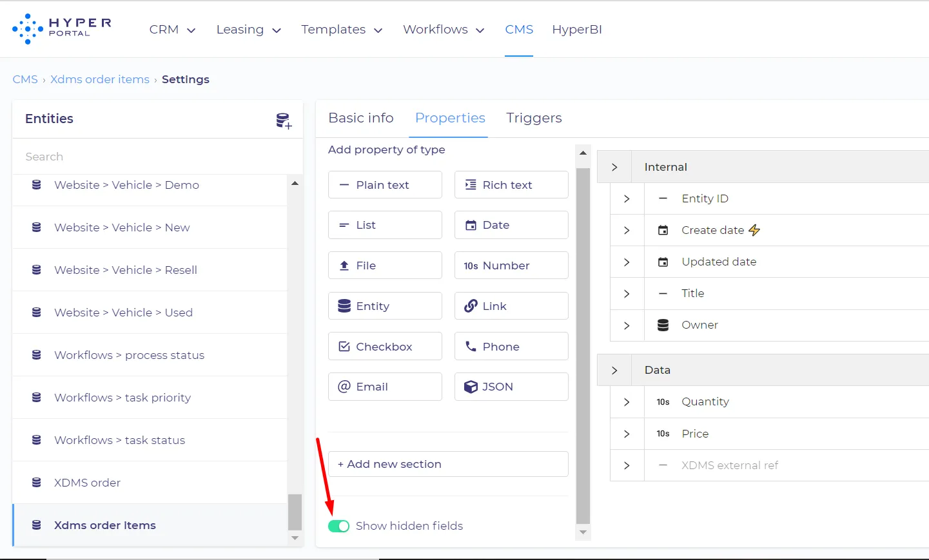Click the database icon for Website Vehicle Used
The image size is (929, 560).
(37, 313)
